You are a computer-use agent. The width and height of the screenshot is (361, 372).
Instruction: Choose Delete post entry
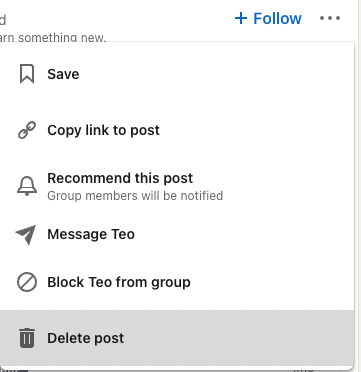(86, 338)
